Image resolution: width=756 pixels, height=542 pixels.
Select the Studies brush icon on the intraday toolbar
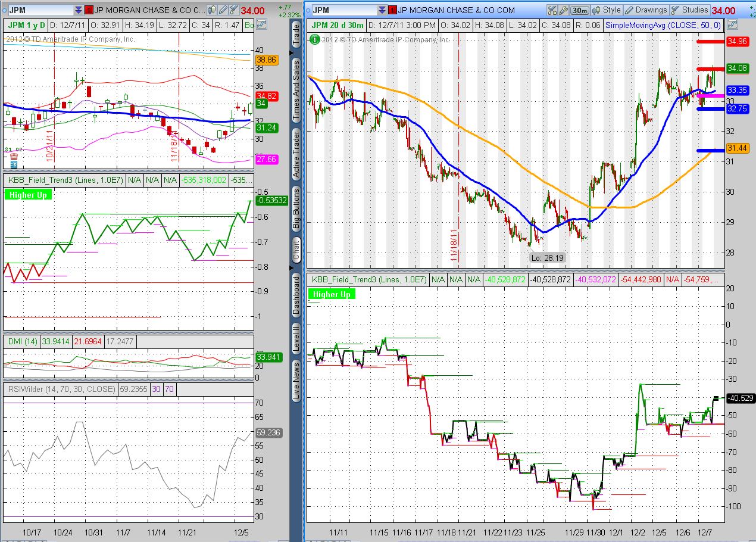(x=674, y=10)
